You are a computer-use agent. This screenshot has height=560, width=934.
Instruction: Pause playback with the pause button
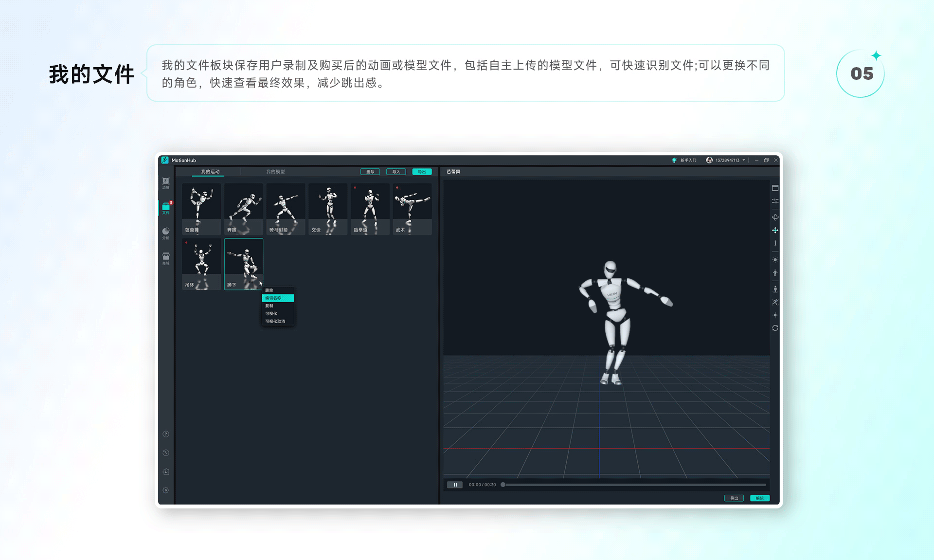[455, 485]
